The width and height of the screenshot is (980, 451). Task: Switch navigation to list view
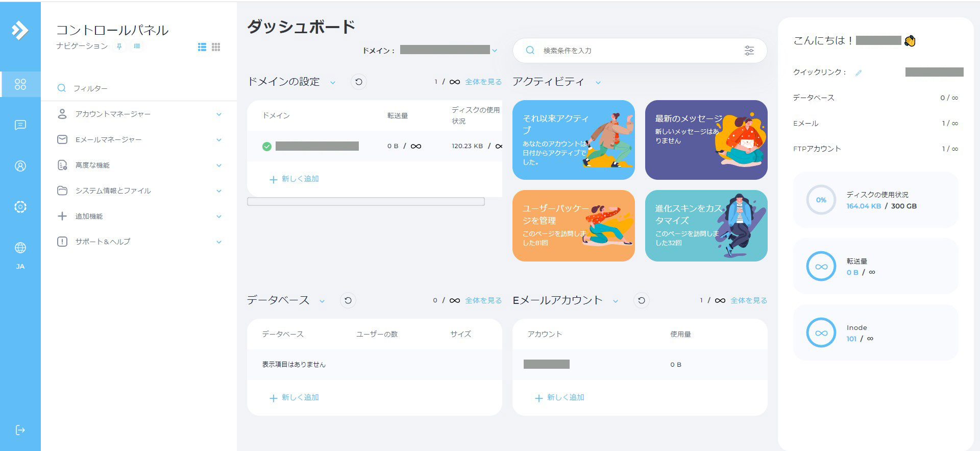click(202, 47)
